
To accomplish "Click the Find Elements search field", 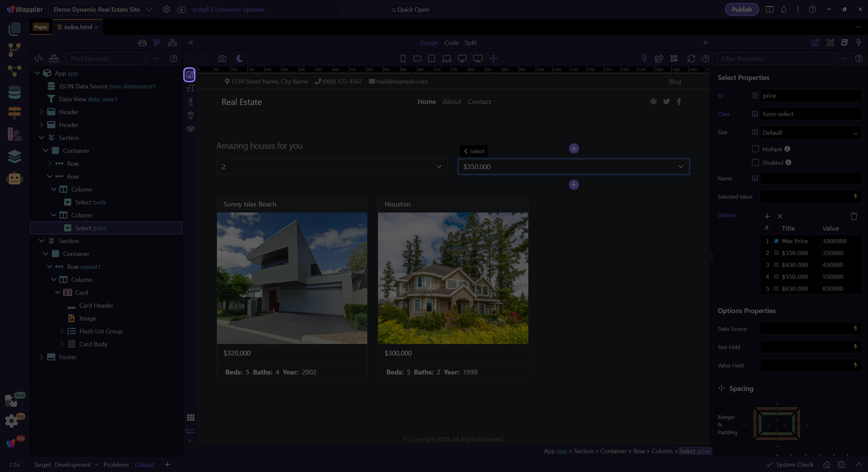I will [106, 59].
